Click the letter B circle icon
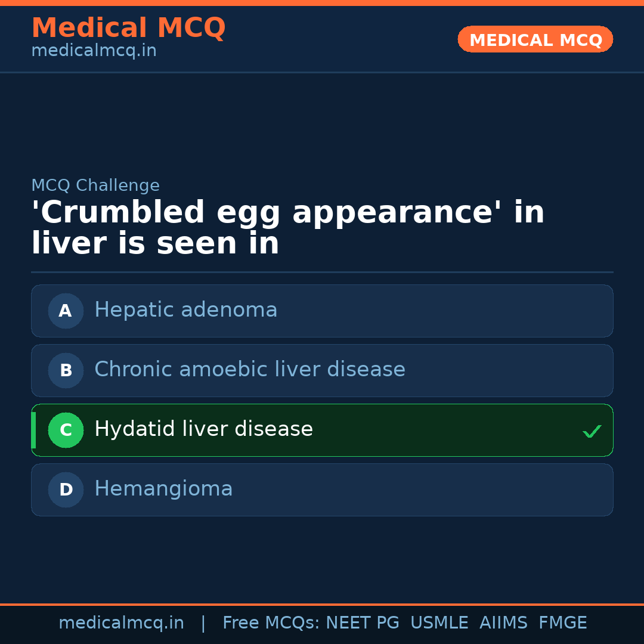The width and height of the screenshot is (644, 644). (x=66, y=370)
